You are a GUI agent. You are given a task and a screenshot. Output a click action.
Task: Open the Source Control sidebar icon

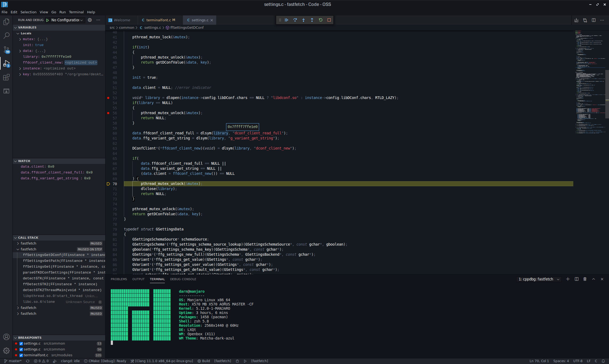6,49
